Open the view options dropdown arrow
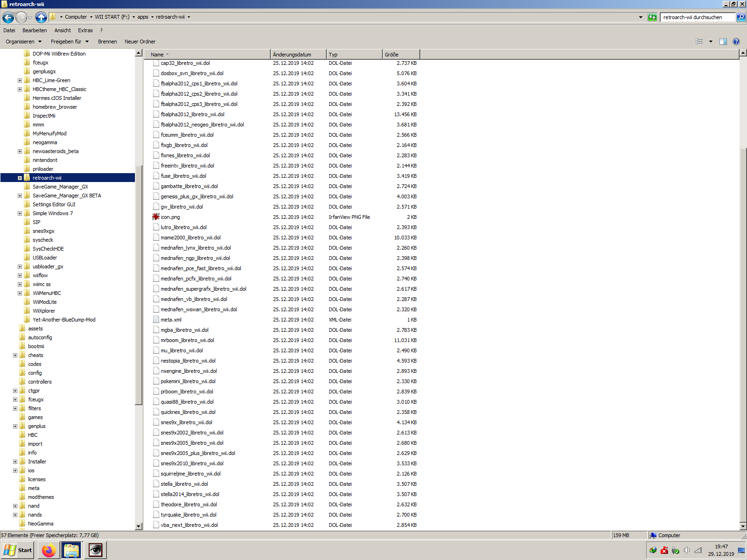Viewport: 747px width, 560px height. click(711, 42)
